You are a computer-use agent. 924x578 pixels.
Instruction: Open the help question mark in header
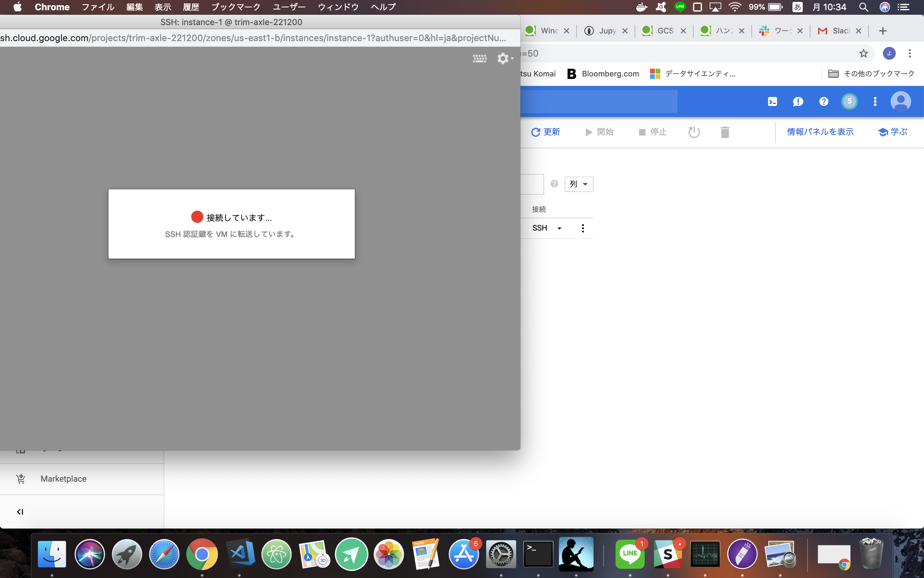(x=824, y=101)
